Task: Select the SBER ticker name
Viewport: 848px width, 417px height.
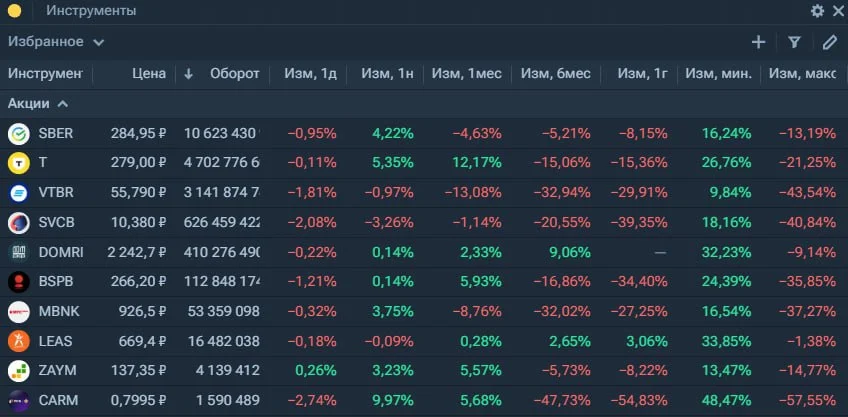Action: pos(56,134)
